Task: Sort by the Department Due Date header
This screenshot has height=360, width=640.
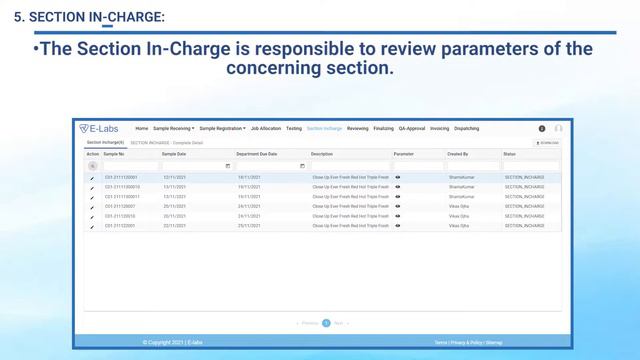Action: (257, 154)
